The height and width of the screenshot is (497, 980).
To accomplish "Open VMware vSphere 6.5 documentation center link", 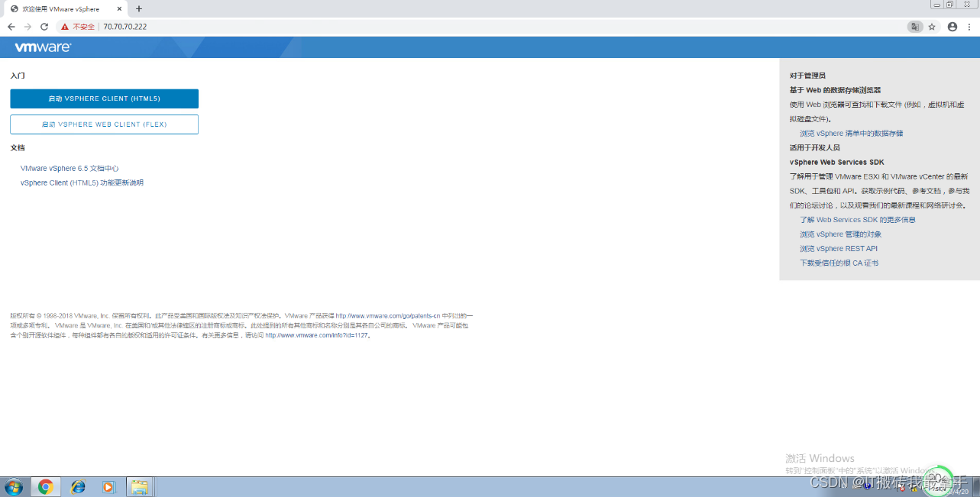I will (70, 168).
